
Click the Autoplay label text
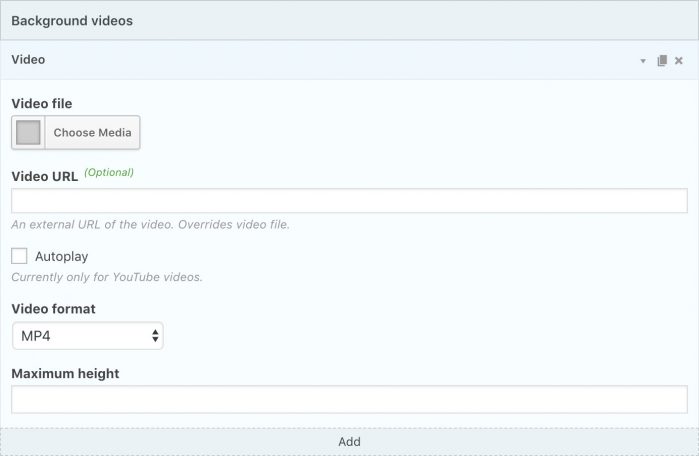click(x=62, y=256)
